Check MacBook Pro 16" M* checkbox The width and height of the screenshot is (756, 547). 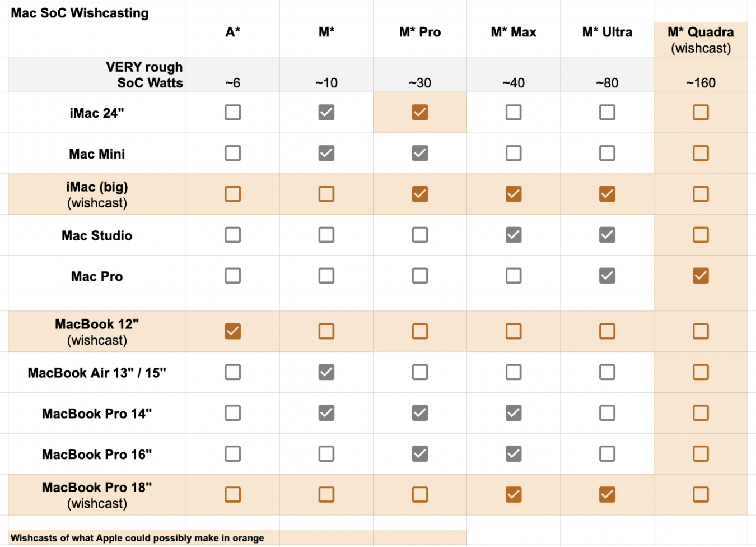pos(326,454)
